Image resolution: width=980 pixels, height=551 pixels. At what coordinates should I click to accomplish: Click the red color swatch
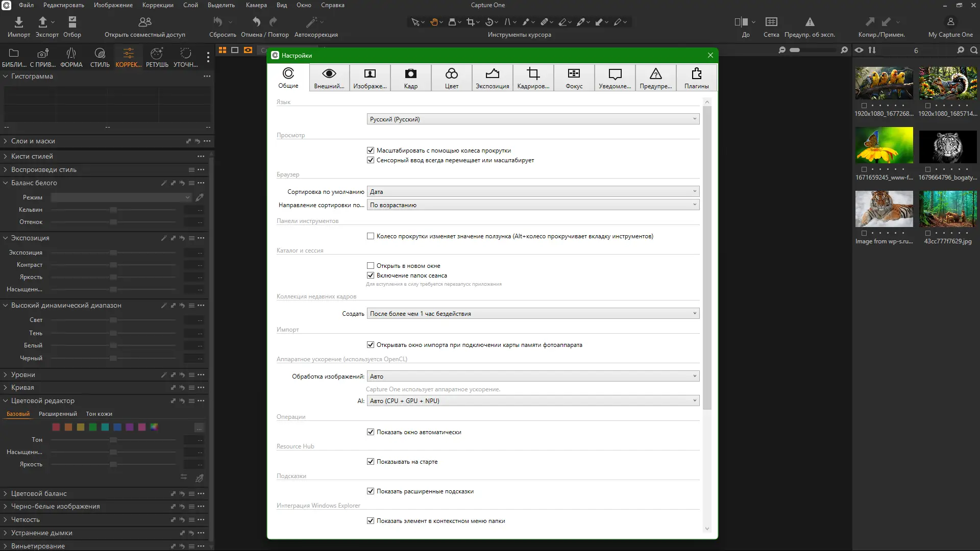pos(56,427)
